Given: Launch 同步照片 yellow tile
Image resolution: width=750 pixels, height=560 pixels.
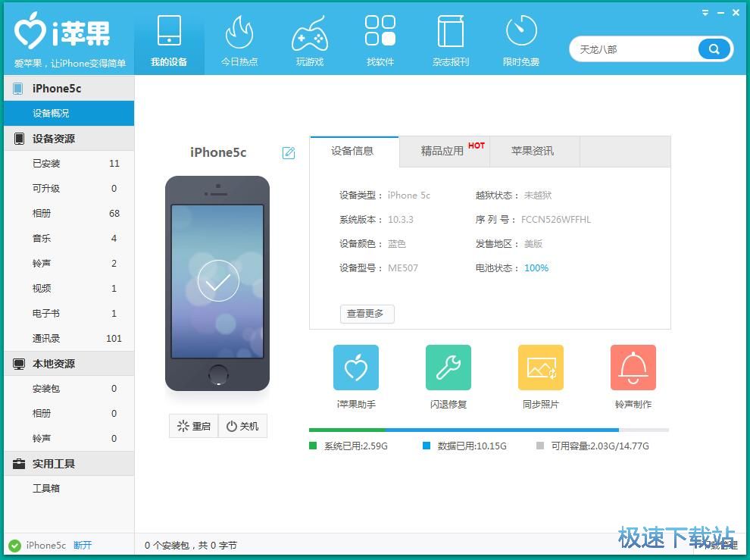Looking at the screenshot, I should [x=540, y=368].
